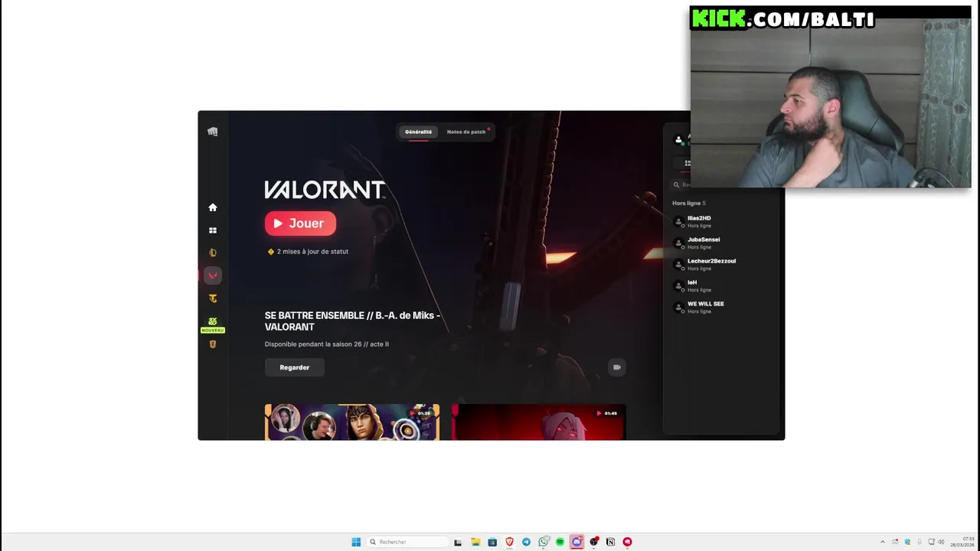Show hidden system tray icons
The width and height of the screenshot is (980, 551).
[882, 542]
